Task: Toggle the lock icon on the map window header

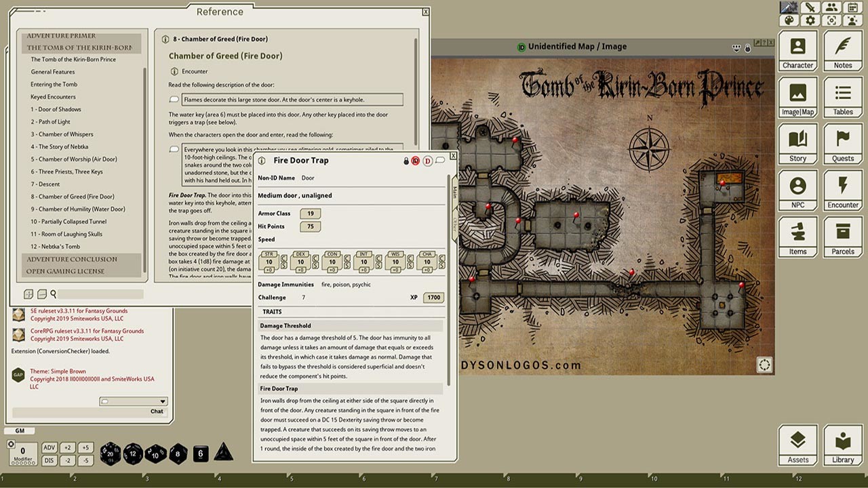Action: coord(747,47)
